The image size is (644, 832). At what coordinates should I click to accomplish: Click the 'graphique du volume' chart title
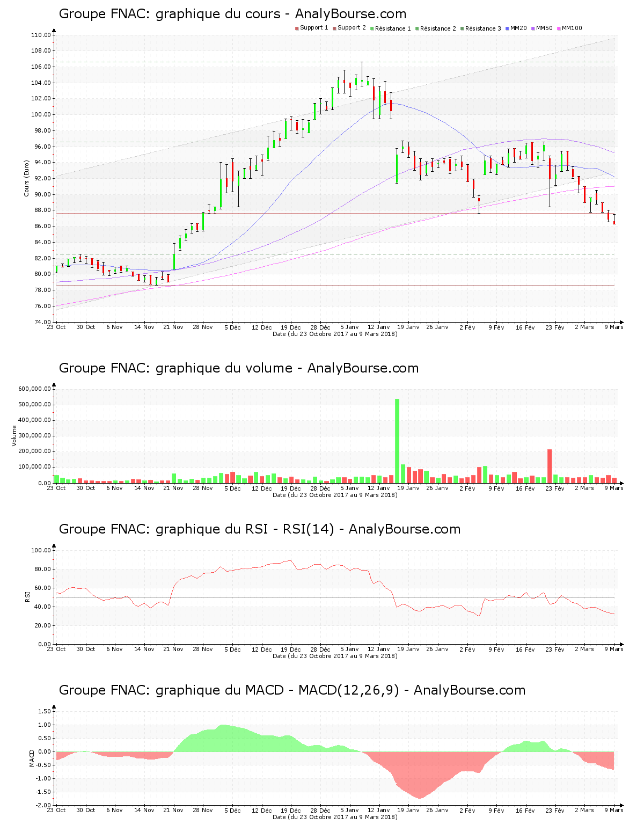click(239, 368)
